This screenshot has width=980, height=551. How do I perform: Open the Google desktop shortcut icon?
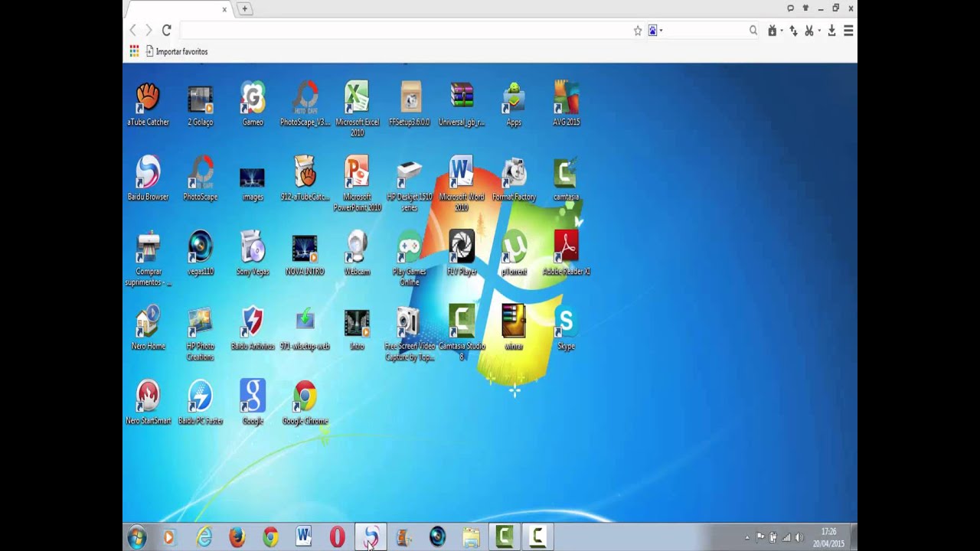coord(253,403)
